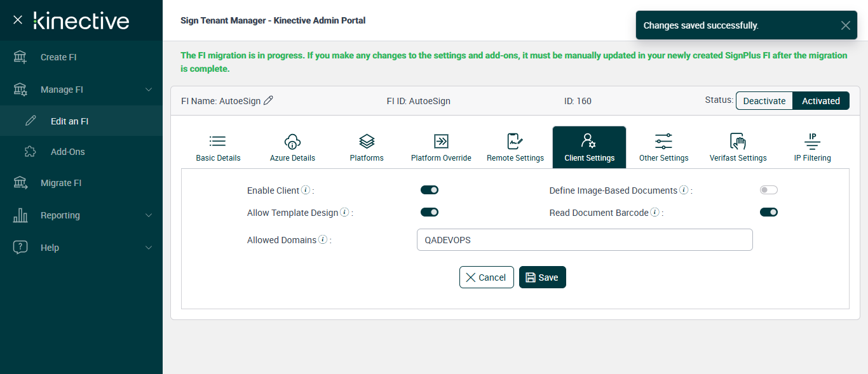Expand the Reporting menu chevron
Viewport: 868px width, 374px height.
point(149,215)
